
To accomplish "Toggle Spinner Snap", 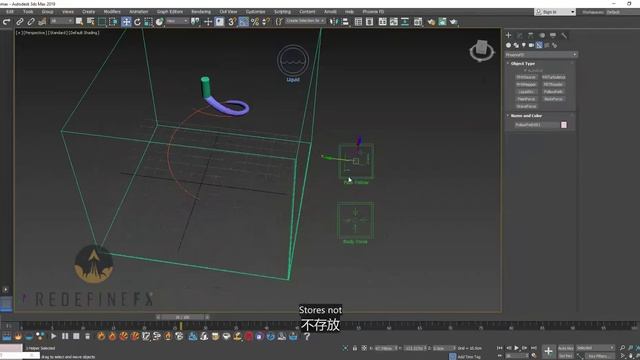I will pos(266,22).
